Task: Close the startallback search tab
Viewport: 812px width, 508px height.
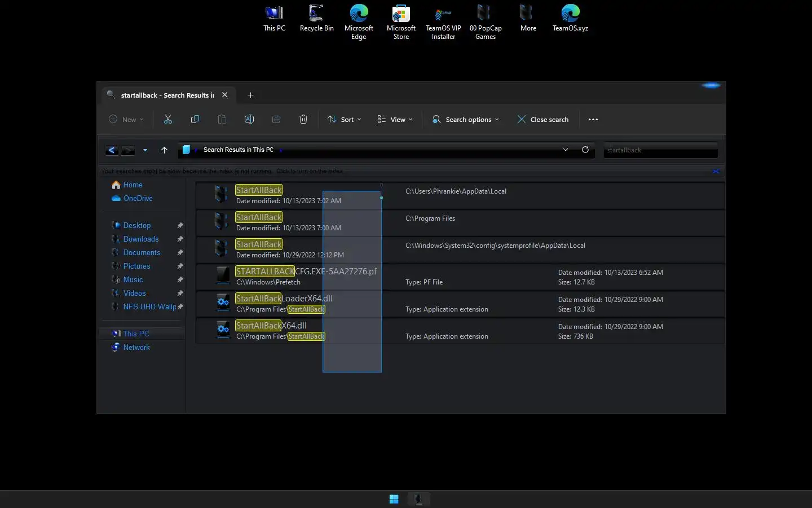Action: (225, 95)
